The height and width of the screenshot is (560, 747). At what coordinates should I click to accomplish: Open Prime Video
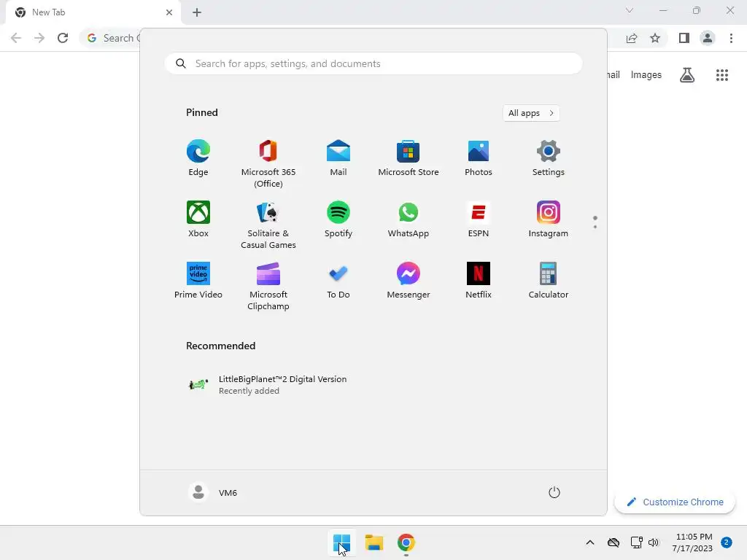pyautogui.click(x=198, y=281)
